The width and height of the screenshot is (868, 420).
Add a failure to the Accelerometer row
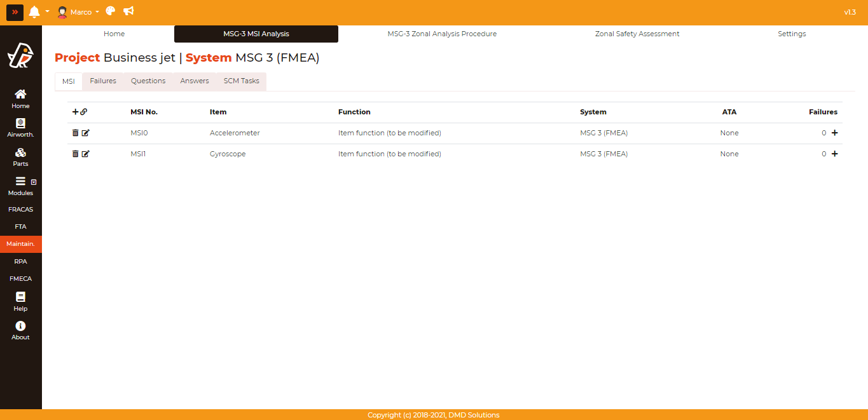pos(835,133)
